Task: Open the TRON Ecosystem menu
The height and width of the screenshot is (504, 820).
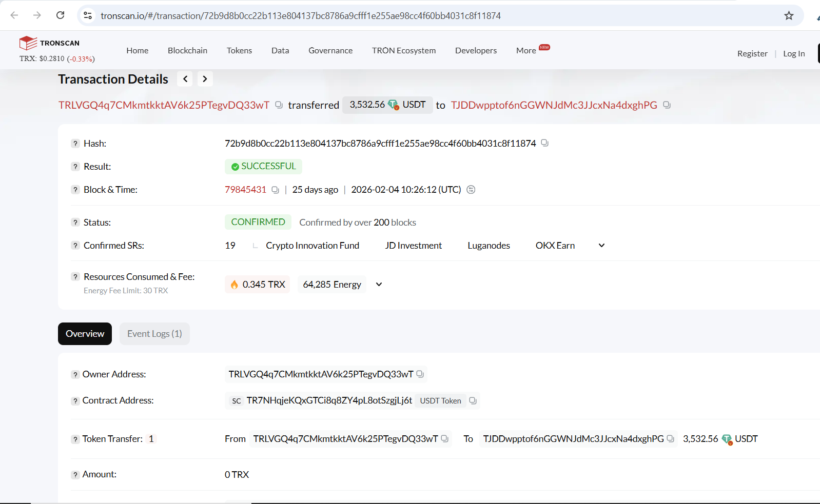Action: pyautogui.click(x=404, y=50)
